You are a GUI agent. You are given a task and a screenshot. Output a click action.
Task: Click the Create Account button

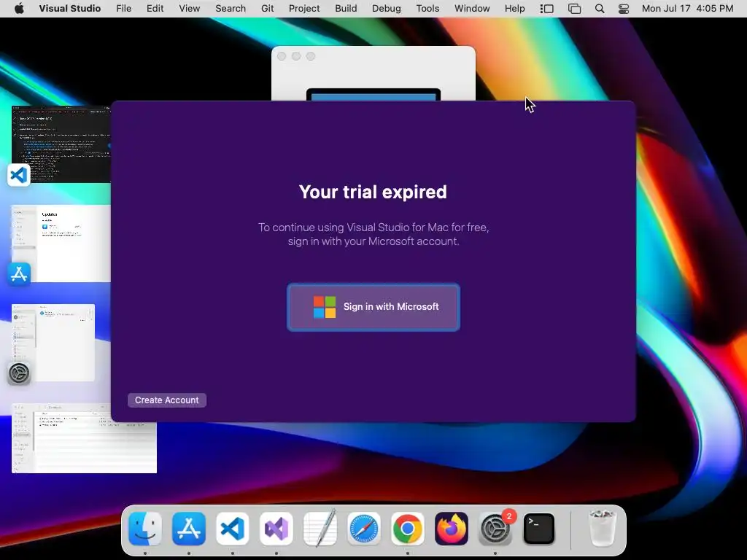click(167, 400)
